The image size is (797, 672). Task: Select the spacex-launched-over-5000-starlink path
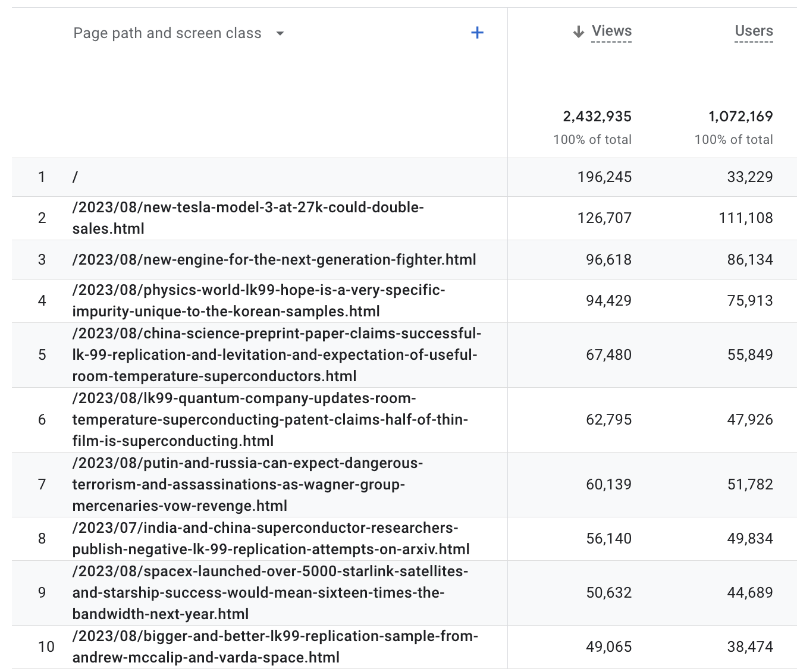(x=269, y=592)
